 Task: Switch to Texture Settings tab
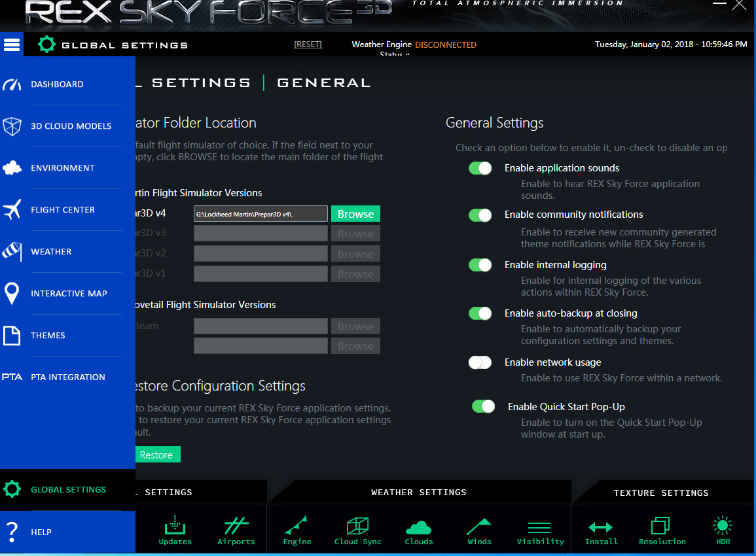tap(661, 493)
